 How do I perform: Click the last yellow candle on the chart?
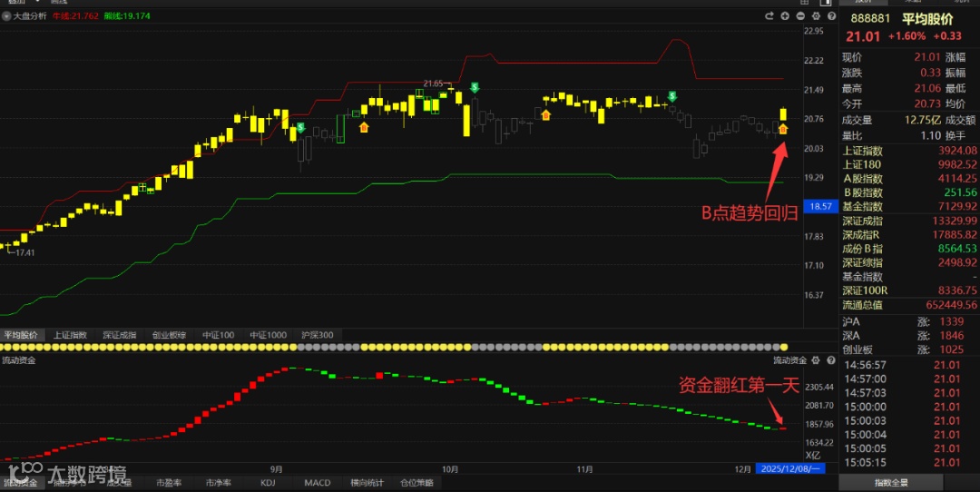pos(783,113)
